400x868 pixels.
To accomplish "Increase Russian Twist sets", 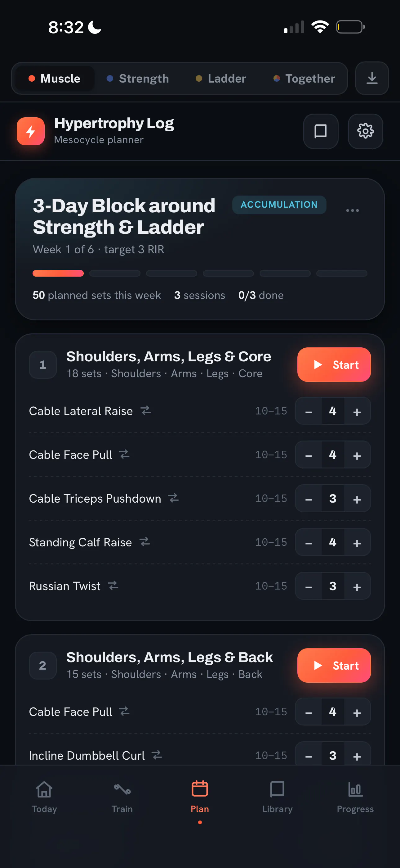I will click(x=357, y=586).
